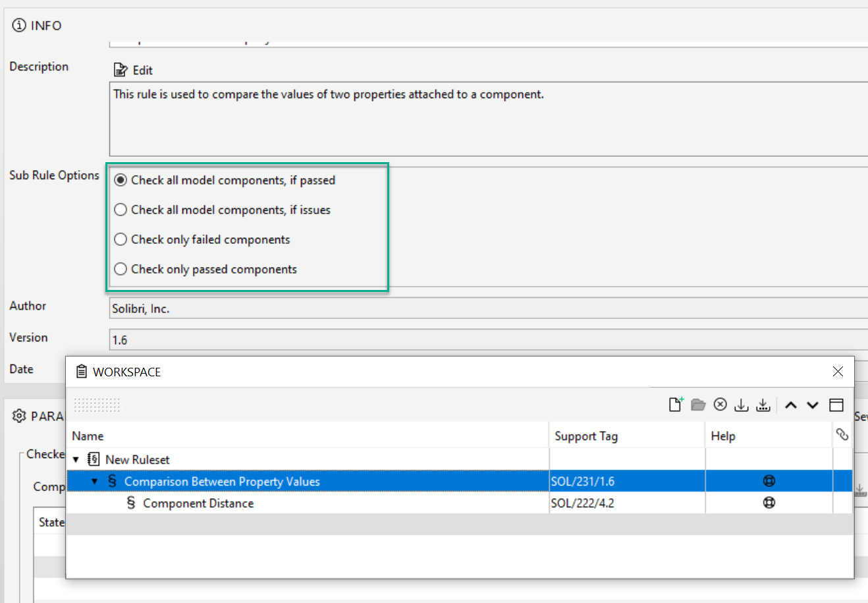Click into the Description text area

488,119
